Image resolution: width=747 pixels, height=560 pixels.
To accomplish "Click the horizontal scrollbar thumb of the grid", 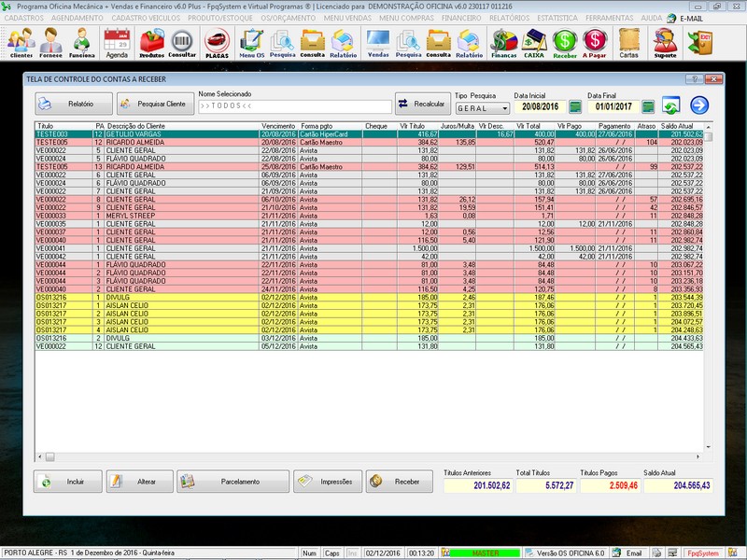I will [x=50, y=457].
